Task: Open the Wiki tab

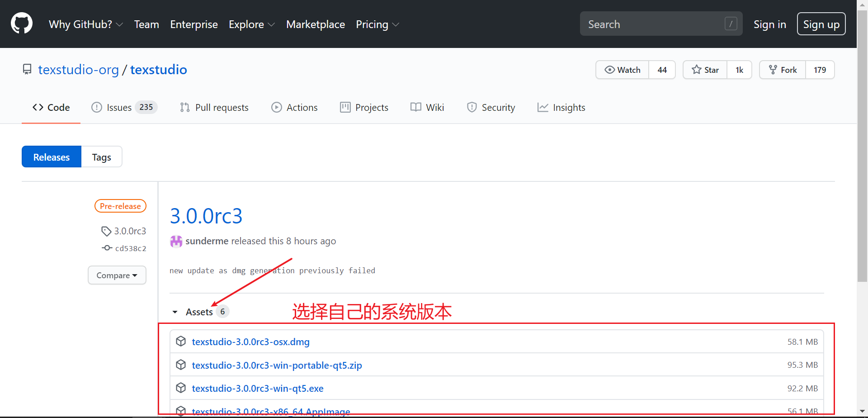Action: [427, 107]
